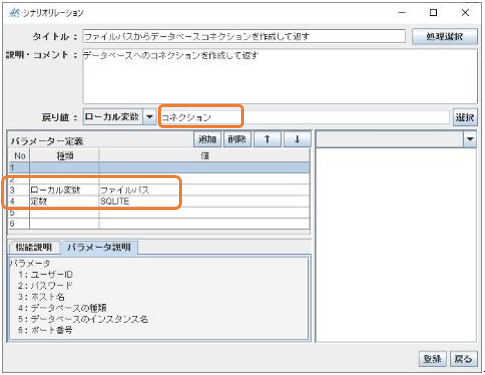Click inside the 説明・コメント text area

coord(280,76)
